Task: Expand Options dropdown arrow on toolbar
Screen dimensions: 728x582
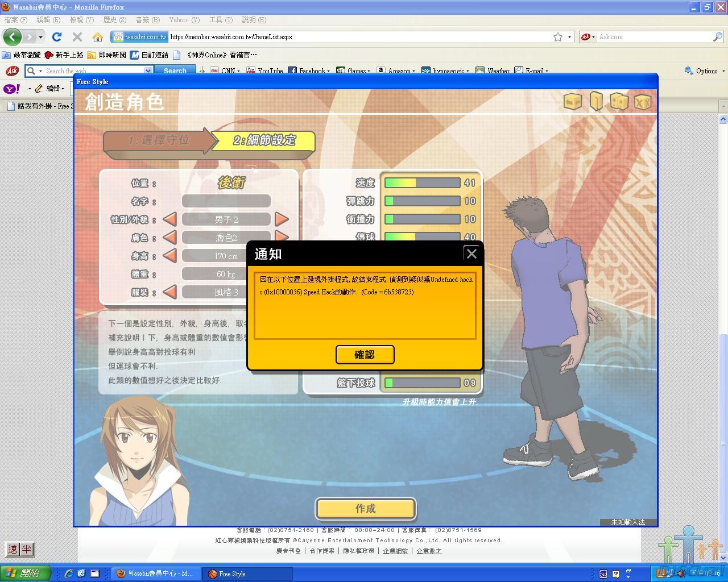Action: coord(723,71)
